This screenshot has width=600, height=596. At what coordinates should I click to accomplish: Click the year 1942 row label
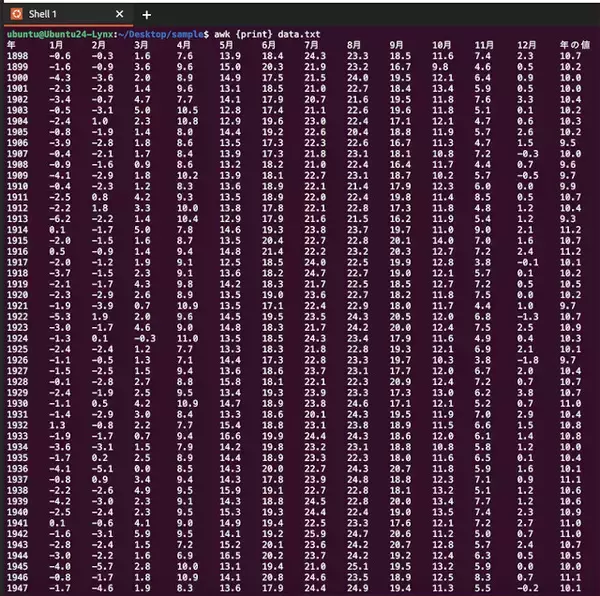coord(18,534)
